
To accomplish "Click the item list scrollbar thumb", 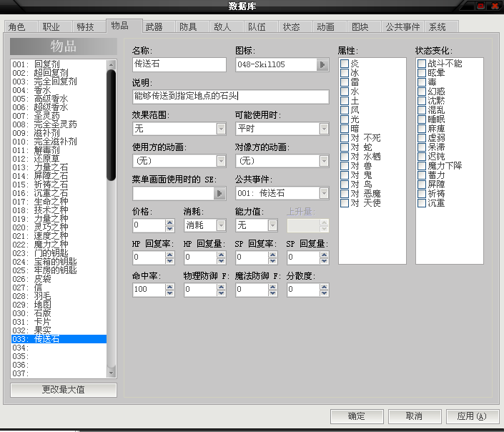I will click(112, 124).
